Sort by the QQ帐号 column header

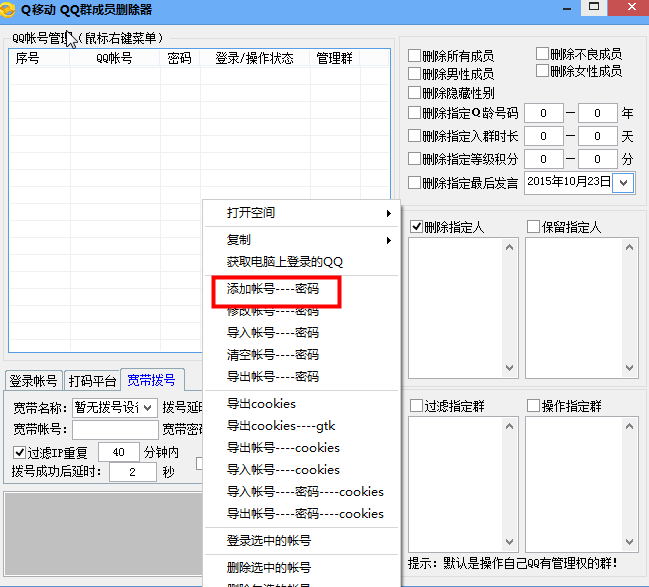[115, 58]
